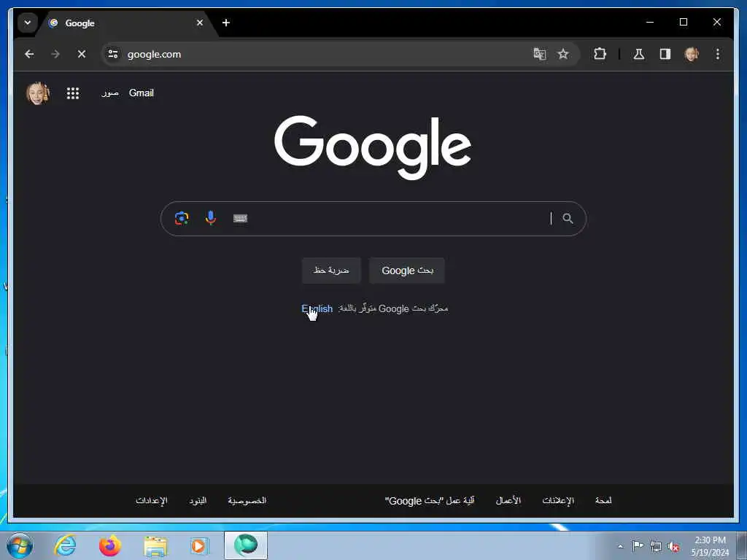The image size is (747, 560).
Task: Open the الإعلانات advertising footer link
Action: [558, 500]
